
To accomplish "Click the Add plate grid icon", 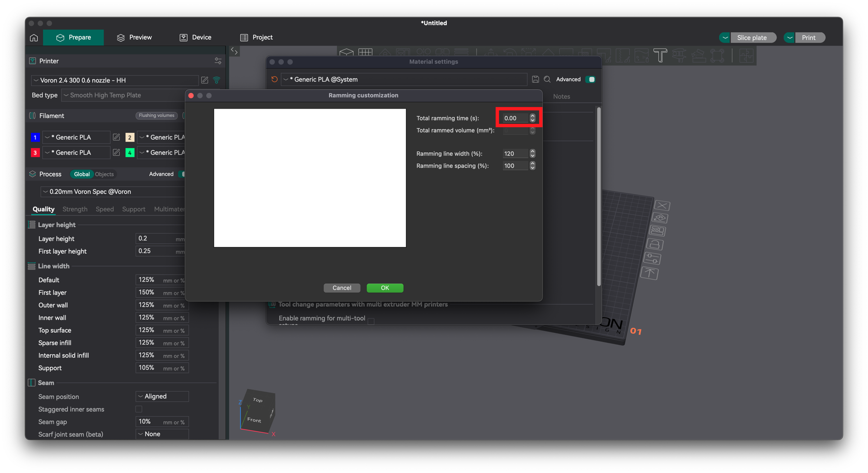I will (x=365, y=53).
